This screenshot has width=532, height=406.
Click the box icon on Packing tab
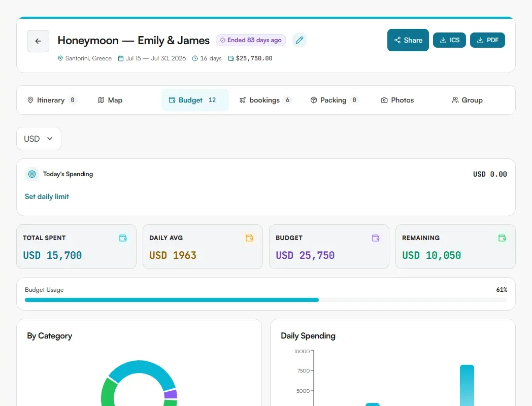tap(314, 100)
